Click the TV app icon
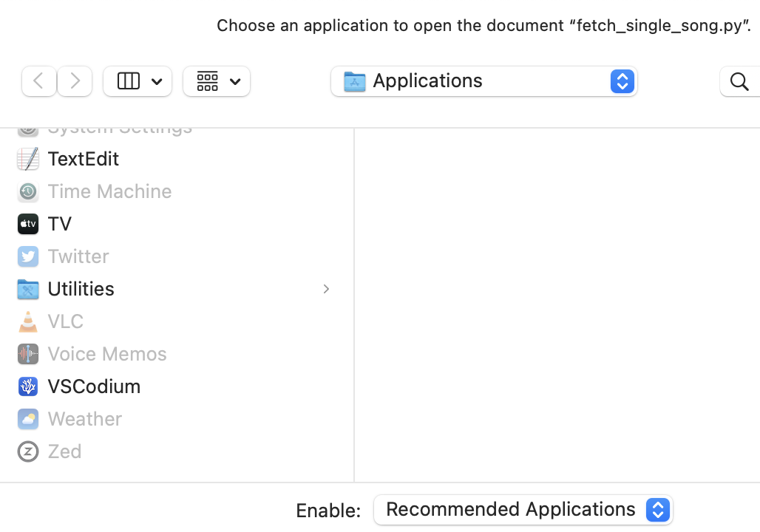 [27, 223]
